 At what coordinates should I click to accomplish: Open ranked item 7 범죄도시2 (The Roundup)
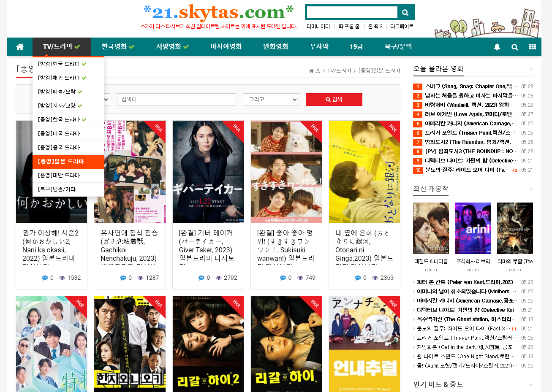[471, 142]
